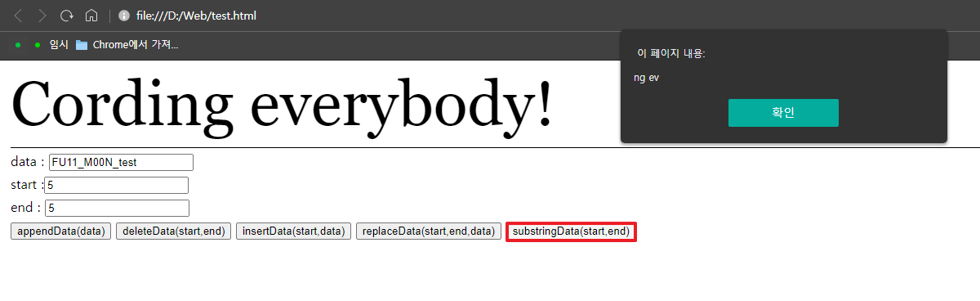Click the 'end :' label
This screenshot has height=301, width=980.
coord(26,208)
